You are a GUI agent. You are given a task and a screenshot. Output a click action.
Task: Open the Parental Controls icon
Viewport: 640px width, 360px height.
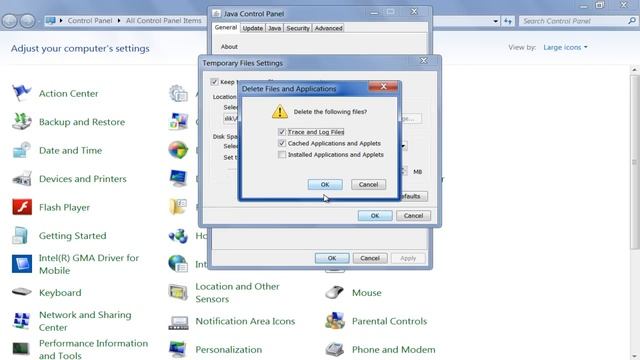tap(335, 321)
